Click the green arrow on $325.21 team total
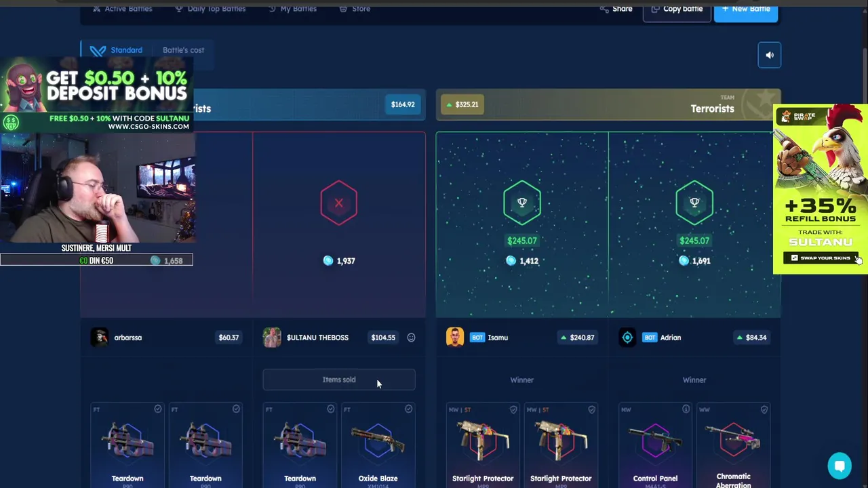Viewport: 868px width, 488px height. (449, 105)
